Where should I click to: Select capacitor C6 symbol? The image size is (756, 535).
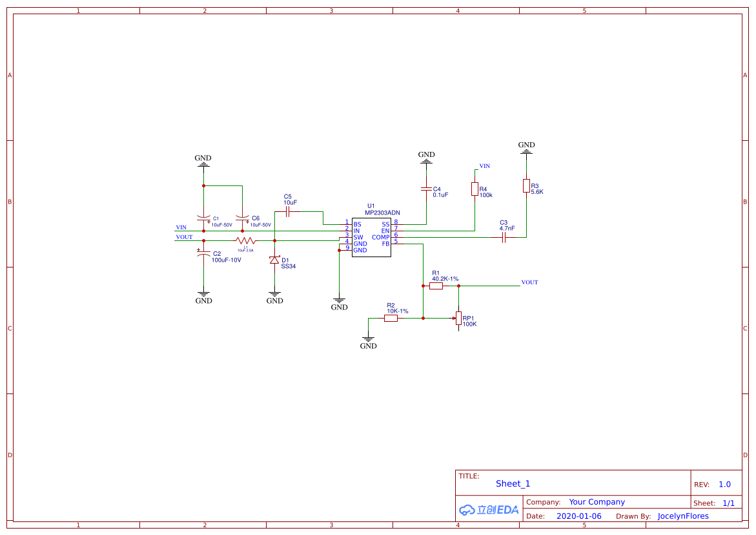[243, 220]
